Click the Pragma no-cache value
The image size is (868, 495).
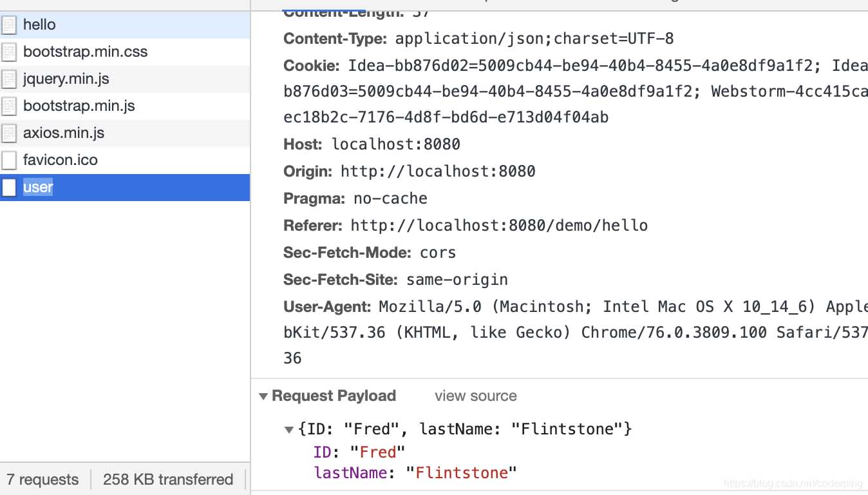390,199
